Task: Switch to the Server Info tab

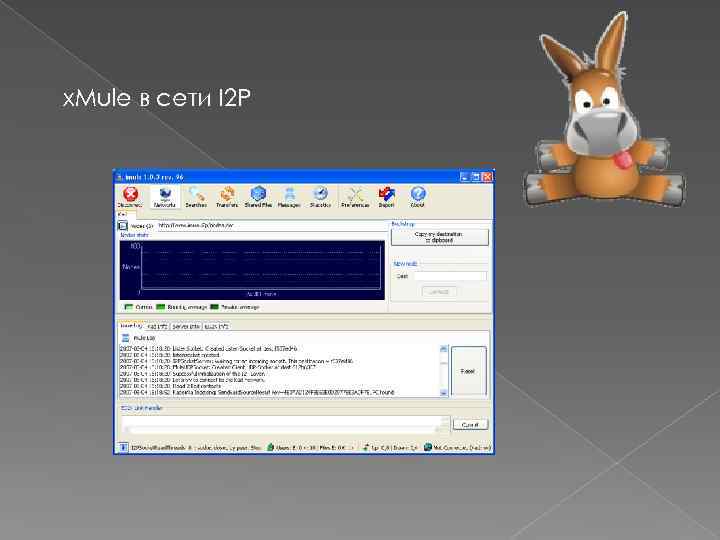Action: 186,326
